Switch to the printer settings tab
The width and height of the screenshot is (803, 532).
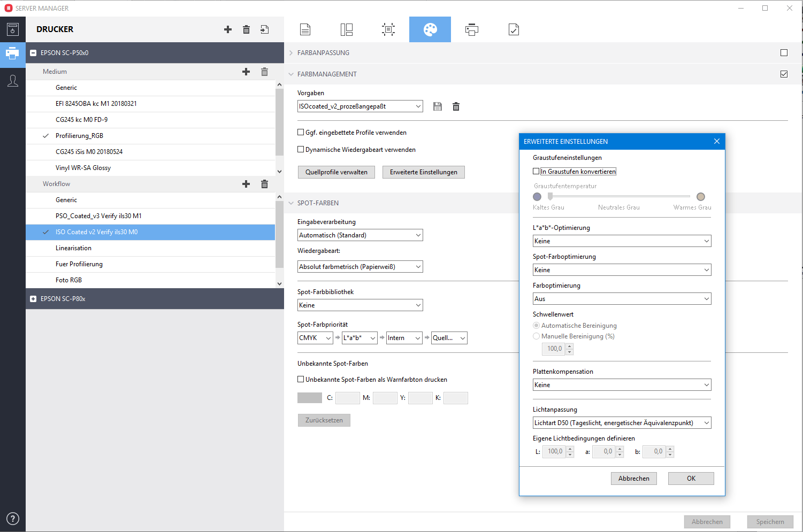coord(471,29)
